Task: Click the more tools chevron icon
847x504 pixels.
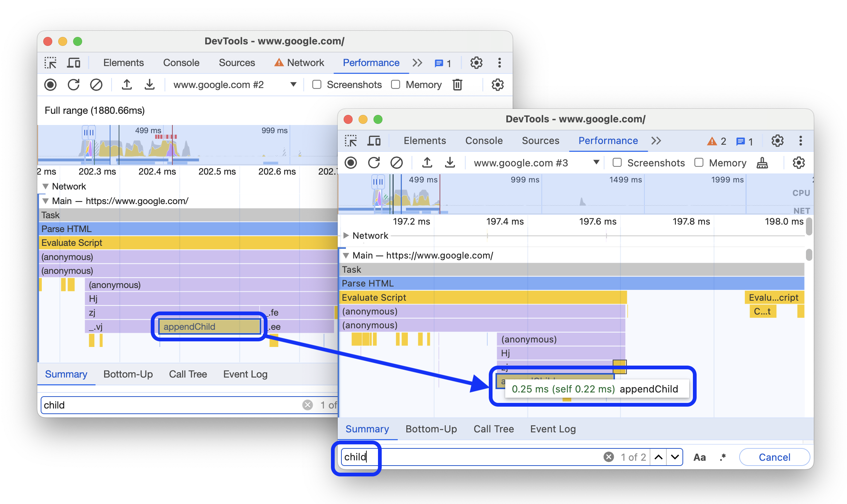Action: coord(657,140)
